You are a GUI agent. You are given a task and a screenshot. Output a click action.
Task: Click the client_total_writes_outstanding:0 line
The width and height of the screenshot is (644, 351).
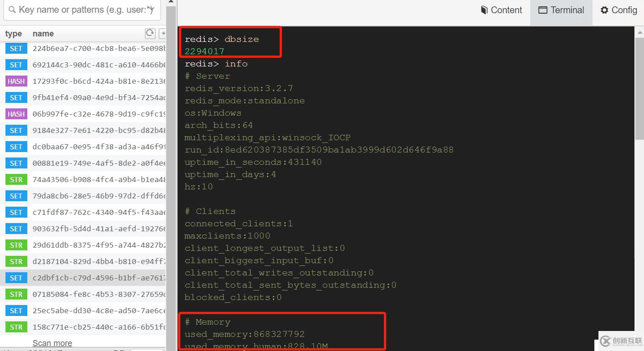pyautogui.click(x=279, y=273)
